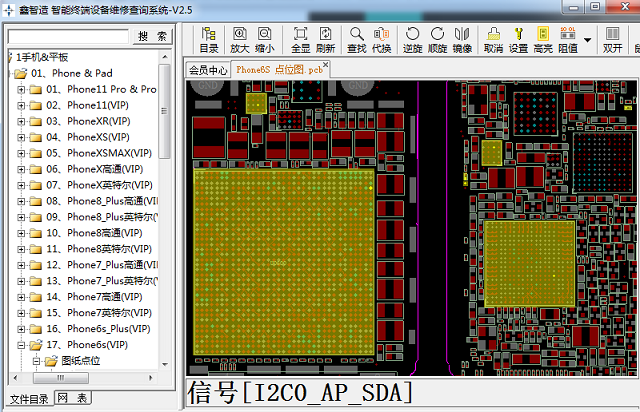Select the Phone6S 点位图.pcb tab
Image resolution: width=640 pixels, height=412 pixels.
point(279,70)
